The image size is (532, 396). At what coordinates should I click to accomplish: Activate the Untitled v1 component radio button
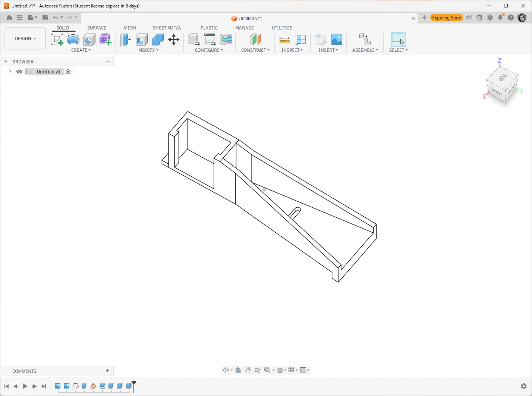point(68,72)
